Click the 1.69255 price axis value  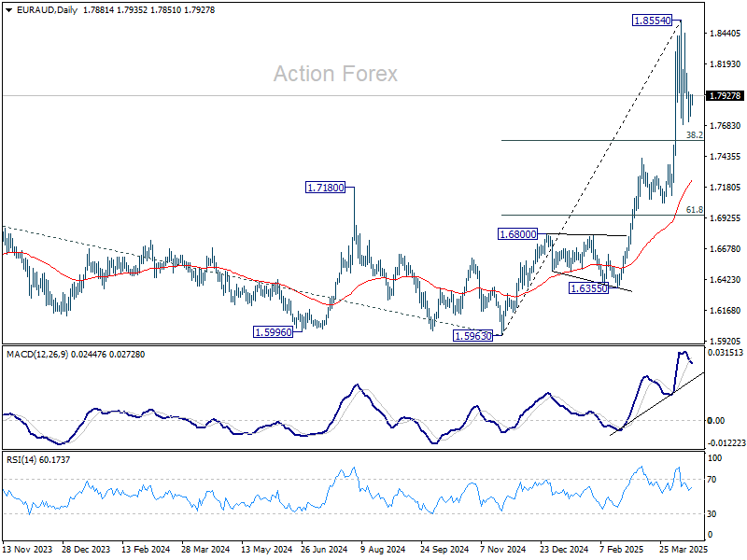pos(726,218)
